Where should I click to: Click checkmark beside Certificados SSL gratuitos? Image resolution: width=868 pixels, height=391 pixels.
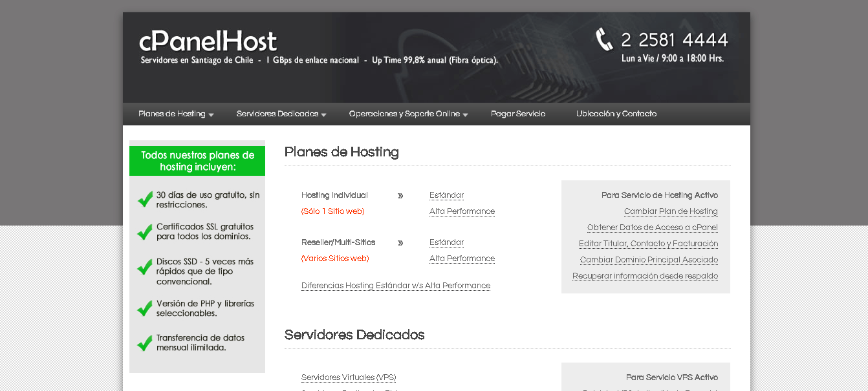(146, 231)
